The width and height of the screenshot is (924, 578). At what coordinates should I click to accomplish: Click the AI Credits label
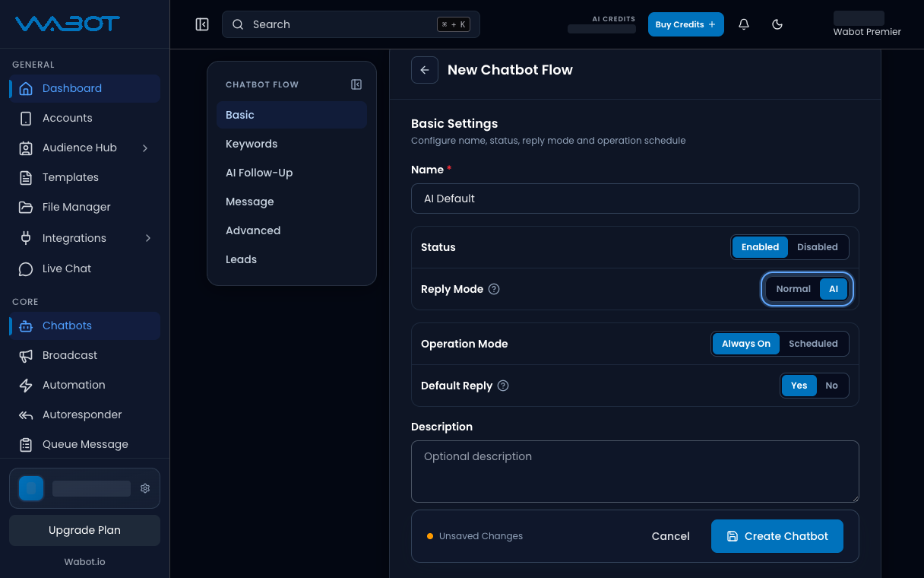(x=614, y=19)
